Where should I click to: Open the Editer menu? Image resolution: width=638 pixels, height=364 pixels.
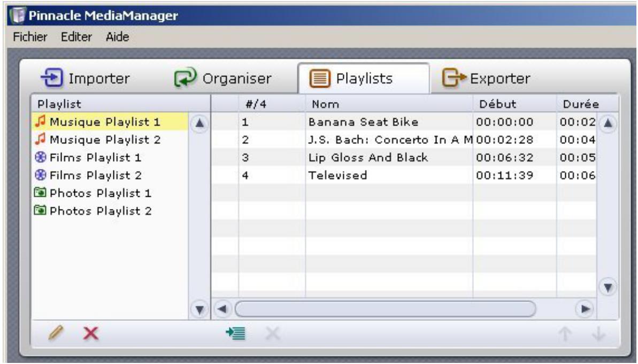(x=76, y=37)
